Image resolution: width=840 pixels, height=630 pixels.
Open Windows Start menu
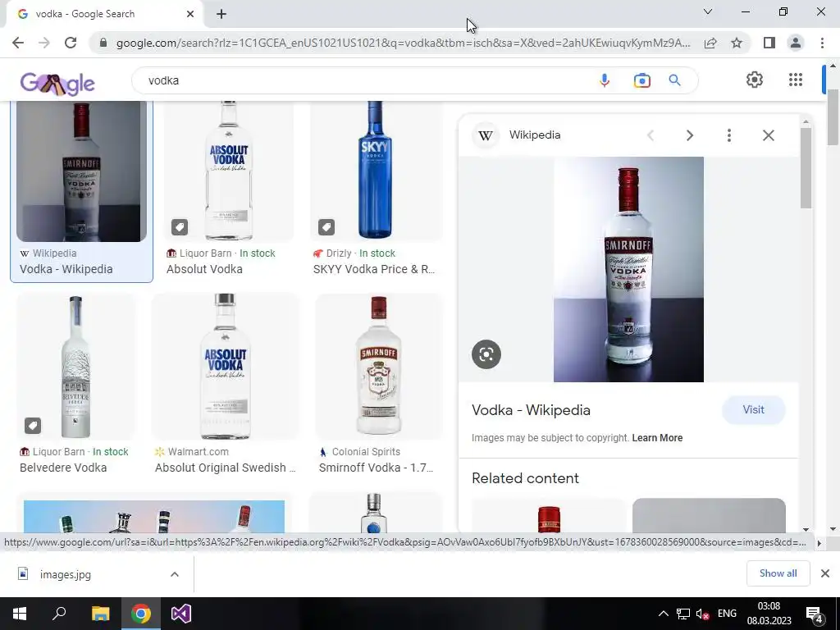[20, 614]
